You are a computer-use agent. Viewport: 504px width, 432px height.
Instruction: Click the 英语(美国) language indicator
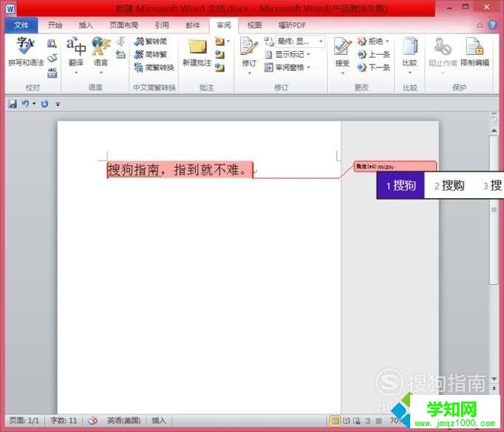tap(123, 420)
